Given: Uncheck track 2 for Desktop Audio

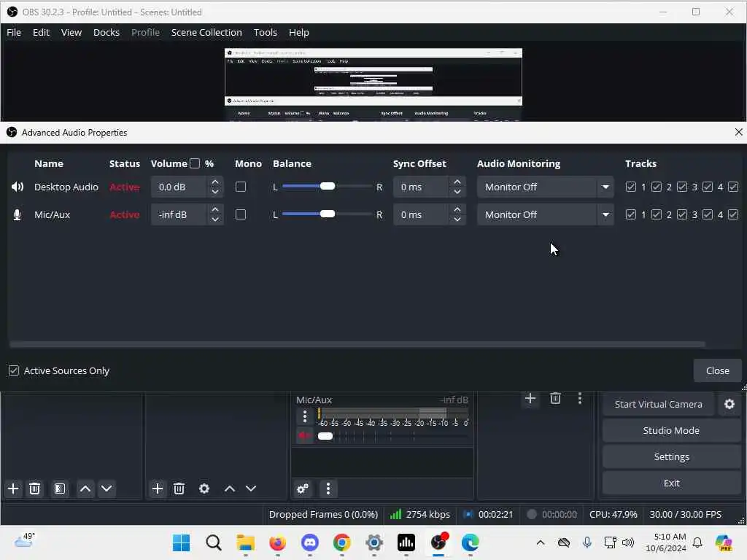Looking at the screenshot, I should (657, 187).
